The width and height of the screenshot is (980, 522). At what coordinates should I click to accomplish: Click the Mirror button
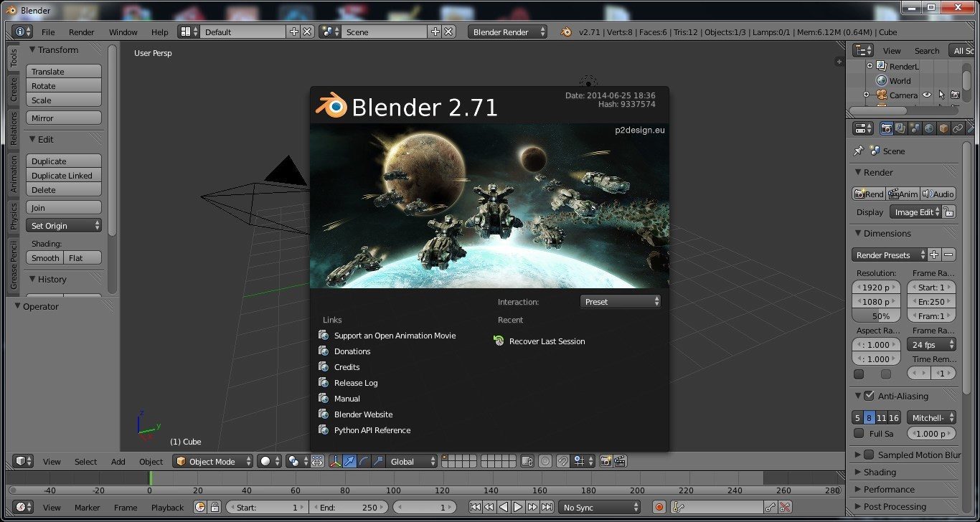click(x=64, y=118)
